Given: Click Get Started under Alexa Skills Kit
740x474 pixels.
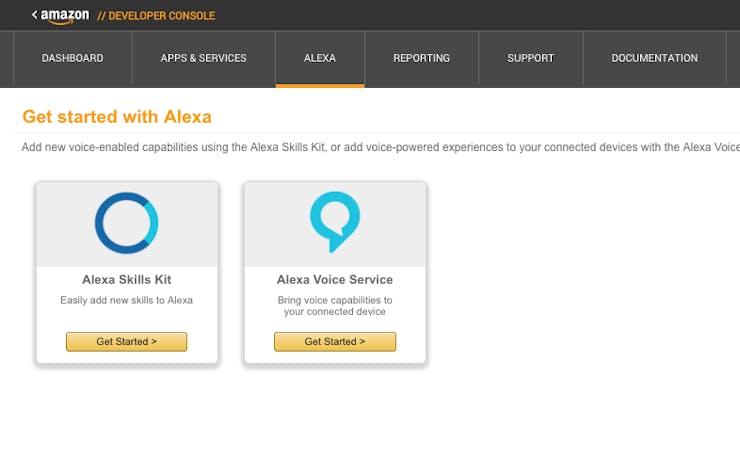Looking at the screenshot, I should click(126, 341).
